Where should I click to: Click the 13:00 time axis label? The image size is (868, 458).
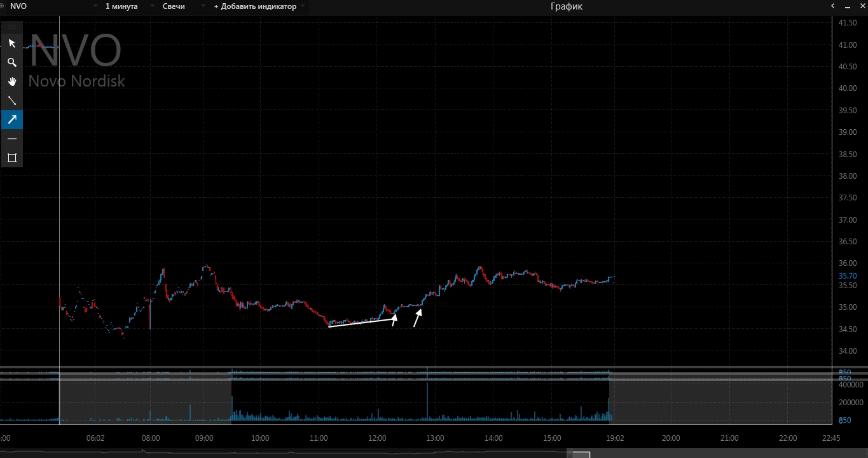[x=435, y=438]
